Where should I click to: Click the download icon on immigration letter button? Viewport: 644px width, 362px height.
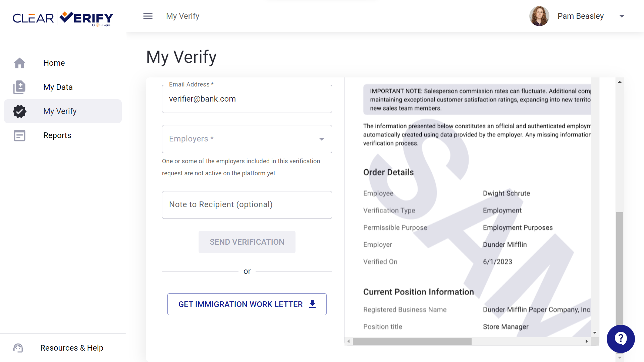tap(312, 304)
